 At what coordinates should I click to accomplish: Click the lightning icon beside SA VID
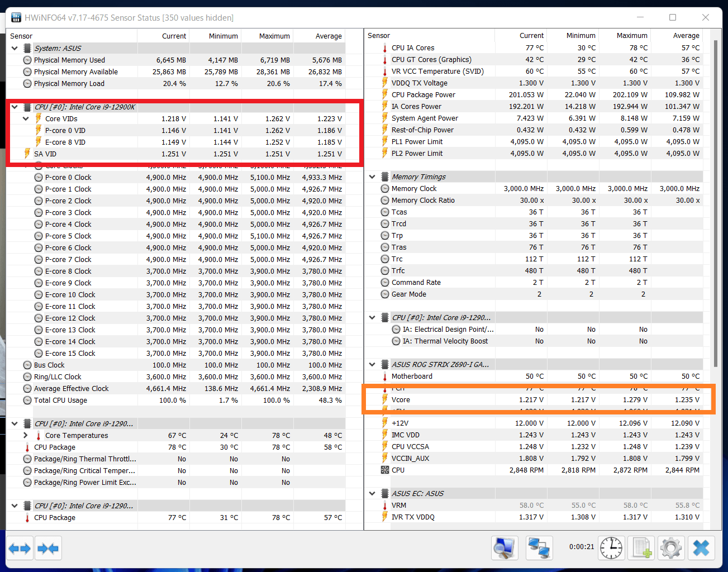(27, 154)
